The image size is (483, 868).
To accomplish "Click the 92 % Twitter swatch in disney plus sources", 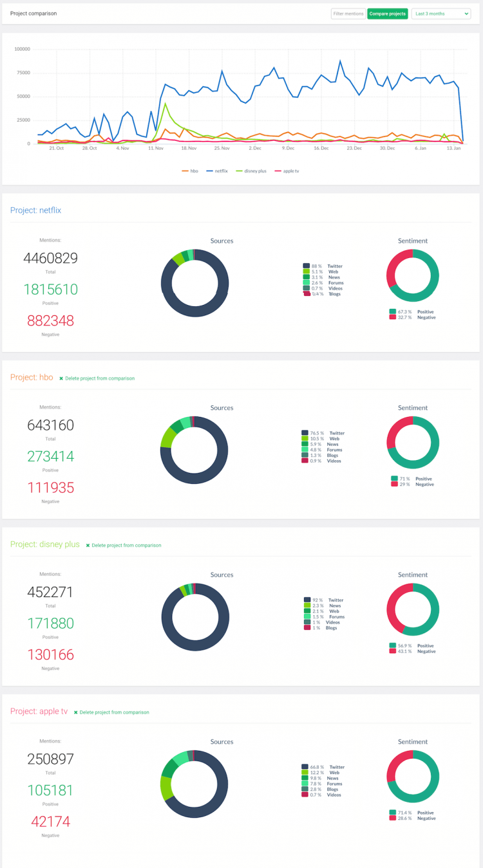I will pyautogui.click(x=307, y=600).
